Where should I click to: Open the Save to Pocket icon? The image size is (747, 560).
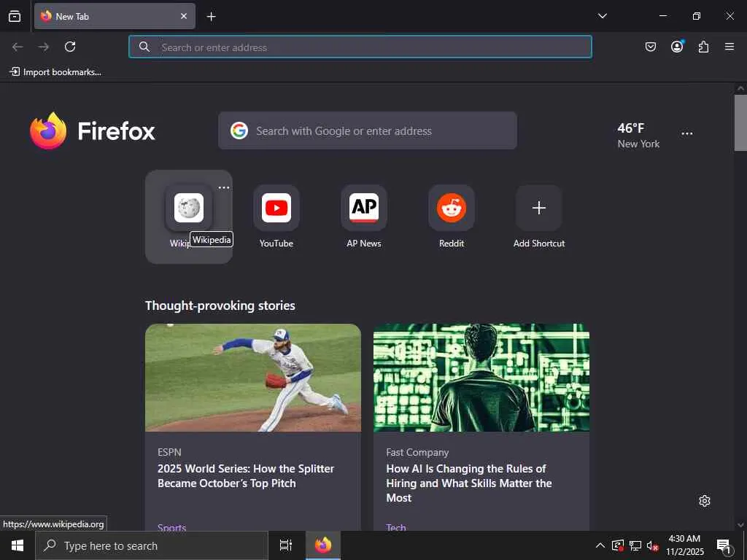coord(650,47)
